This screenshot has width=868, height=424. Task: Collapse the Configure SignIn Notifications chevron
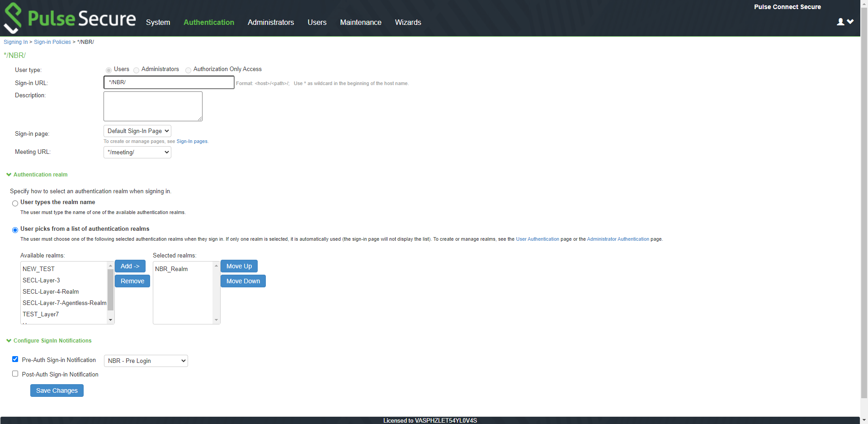click(x=9, y=341)
